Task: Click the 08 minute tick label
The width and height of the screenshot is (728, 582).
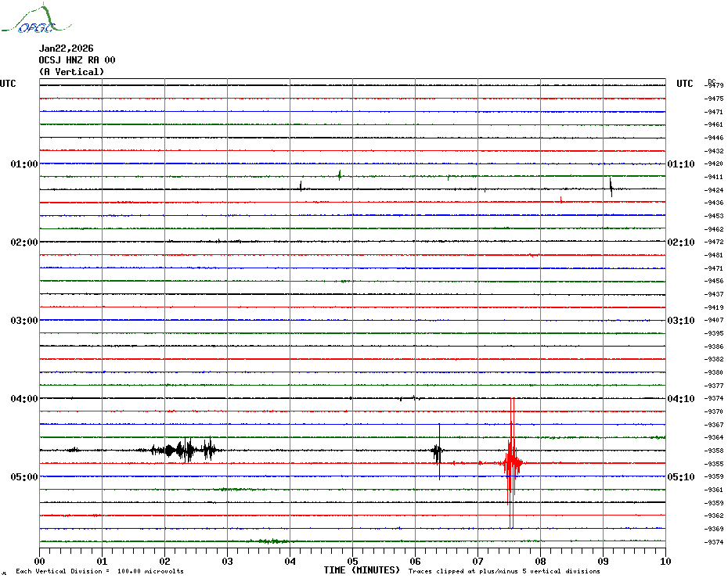Action: (x=540, y=562)
